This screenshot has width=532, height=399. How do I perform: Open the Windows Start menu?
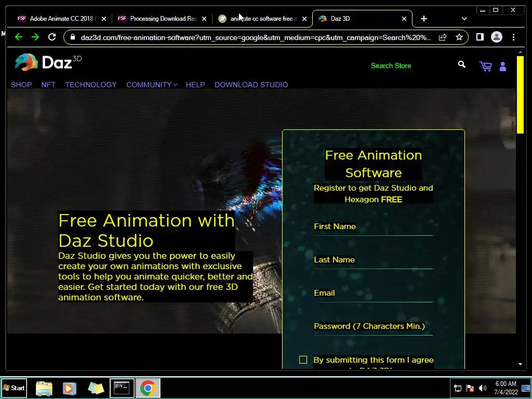(14, 388)
